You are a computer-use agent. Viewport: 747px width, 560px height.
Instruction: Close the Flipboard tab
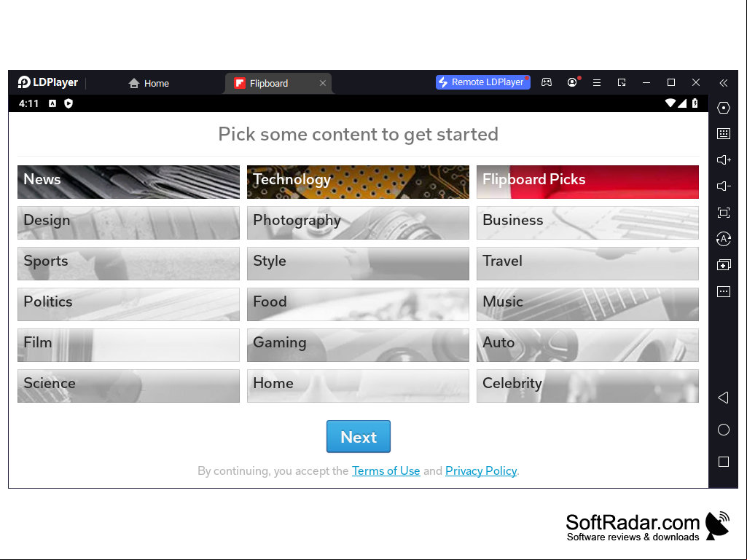click(x=323, y=83)
